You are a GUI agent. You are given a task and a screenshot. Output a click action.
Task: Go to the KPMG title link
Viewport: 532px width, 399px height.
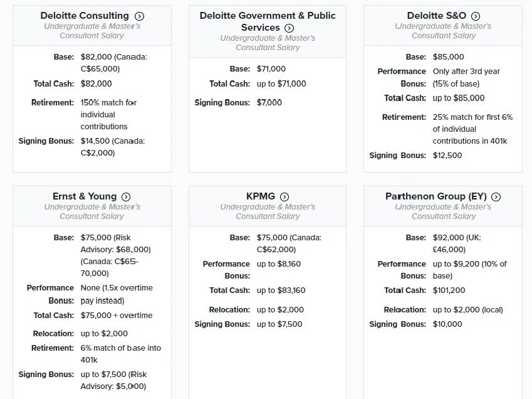click(x=261, y=196)
